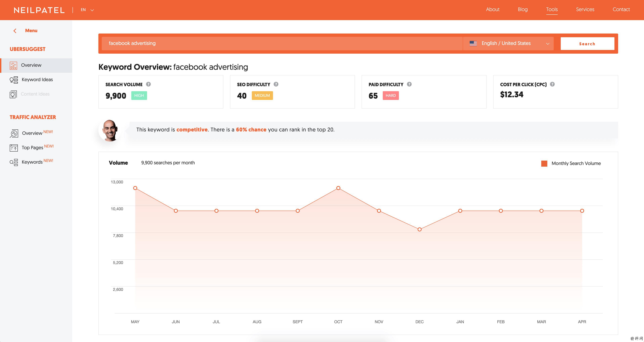Screen dimensions: 644x342
Task: Open Content Ideas in sidebar
Action: (35, 94)
